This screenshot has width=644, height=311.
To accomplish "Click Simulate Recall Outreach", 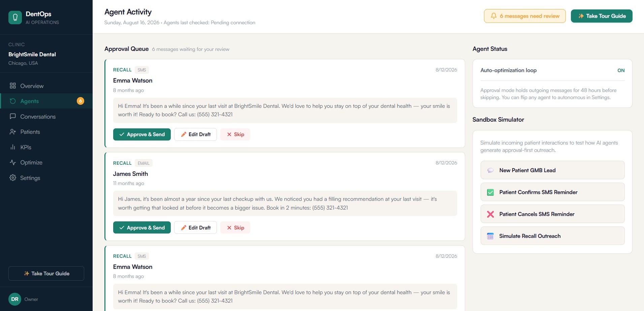I will (552, 236).
